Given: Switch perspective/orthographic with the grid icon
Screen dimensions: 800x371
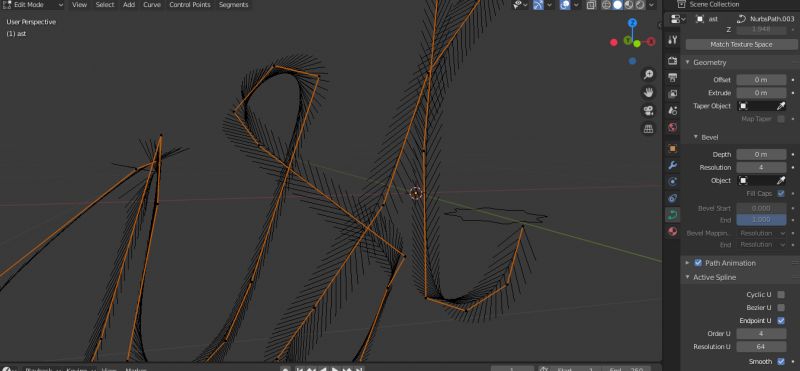Looking at the screenshot, I should (648, 129).
